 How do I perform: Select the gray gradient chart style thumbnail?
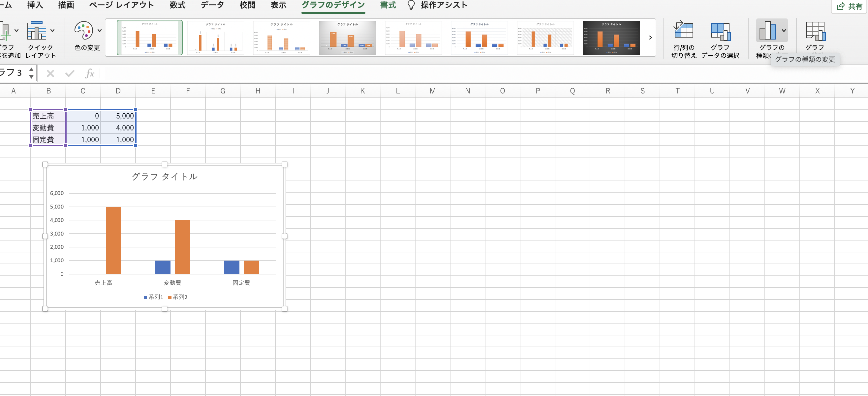[347, 37]
